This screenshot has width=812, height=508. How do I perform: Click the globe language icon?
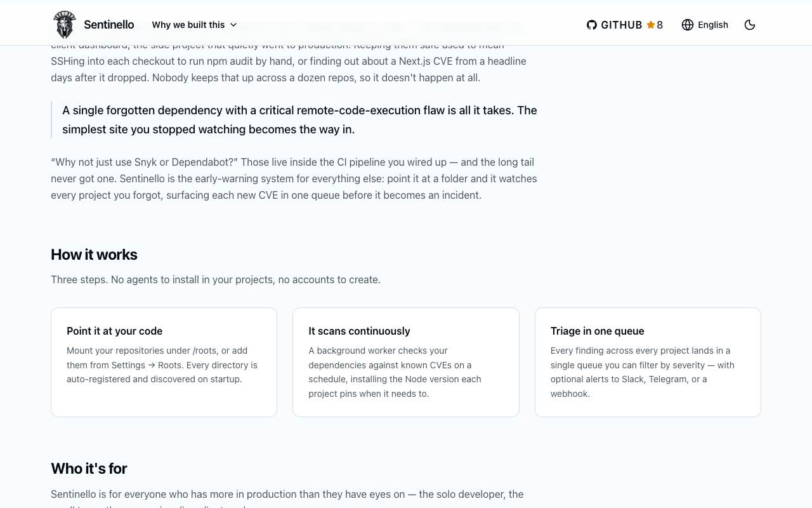pyautogui.click(x=688, y=25)
